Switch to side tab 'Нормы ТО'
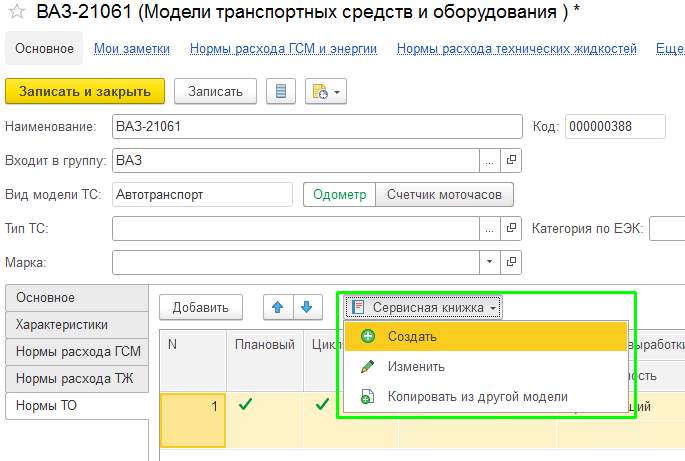The width and height of the screenshot is (685, 461). click(77, 406)
